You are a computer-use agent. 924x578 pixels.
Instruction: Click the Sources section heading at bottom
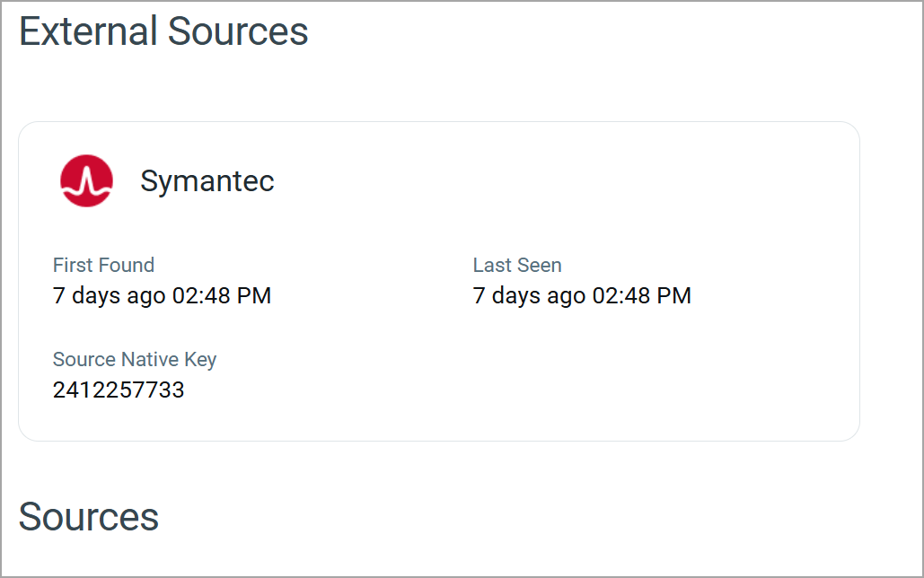pyautogui.click(x=89, y=517)
